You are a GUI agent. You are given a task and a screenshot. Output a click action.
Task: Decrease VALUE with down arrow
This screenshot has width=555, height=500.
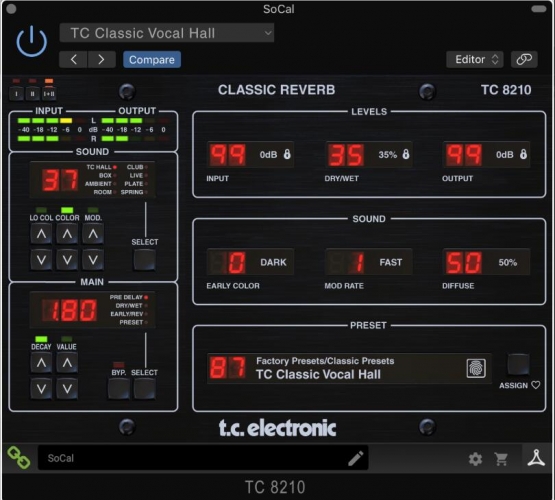point(67,389)
